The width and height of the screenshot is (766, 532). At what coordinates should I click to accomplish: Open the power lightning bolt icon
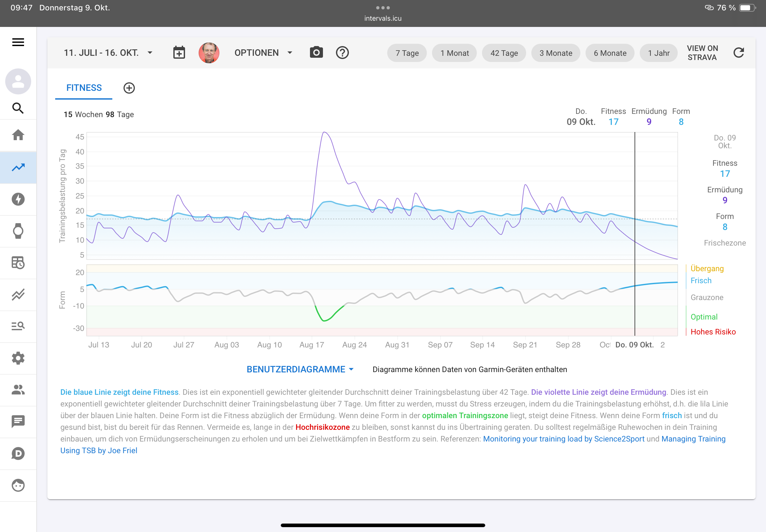[x=18, y=199]
